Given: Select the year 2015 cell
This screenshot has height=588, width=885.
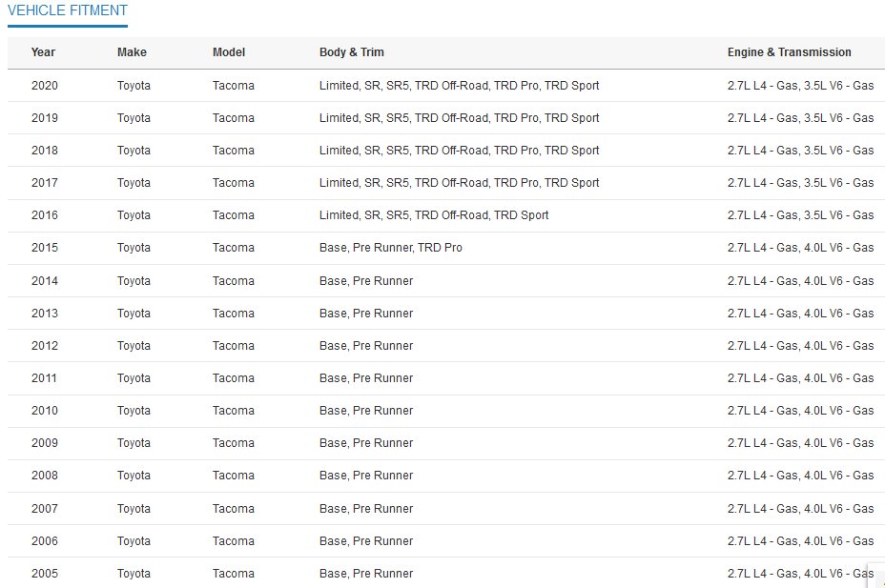Looking at the screenshot, I should (x=45, y=248).
